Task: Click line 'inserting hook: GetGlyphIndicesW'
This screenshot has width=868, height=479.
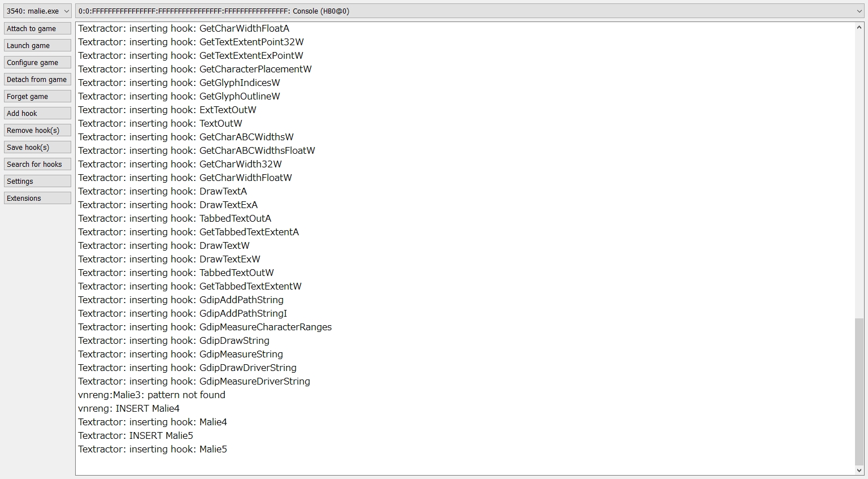Action: click(x=179, y=83)
